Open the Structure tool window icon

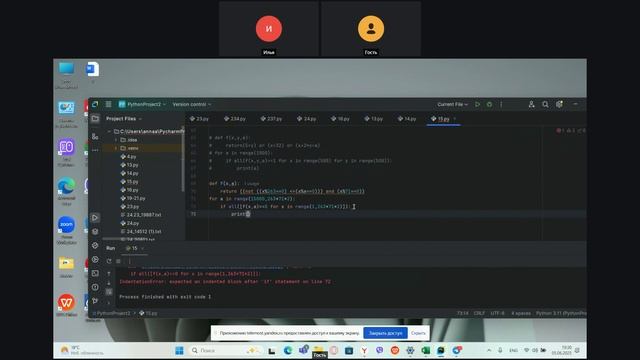(95, 136)
